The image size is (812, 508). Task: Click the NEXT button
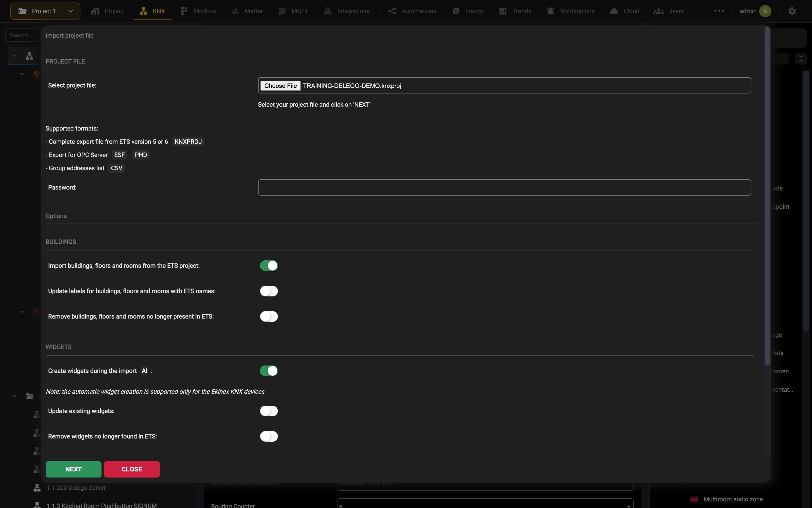coord(74,469)
